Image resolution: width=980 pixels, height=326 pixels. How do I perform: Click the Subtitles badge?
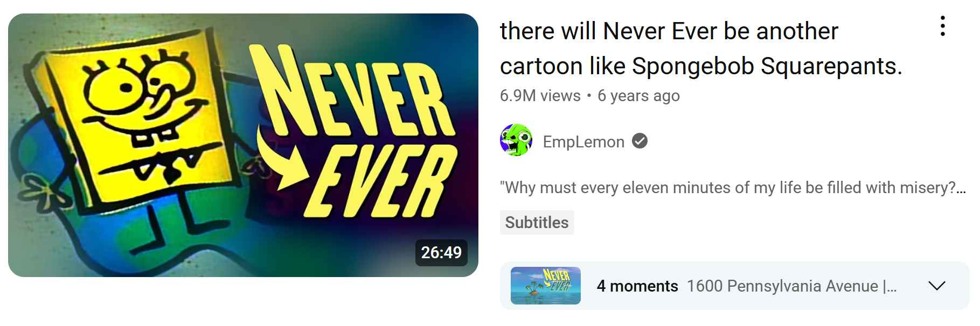[537, 222]
